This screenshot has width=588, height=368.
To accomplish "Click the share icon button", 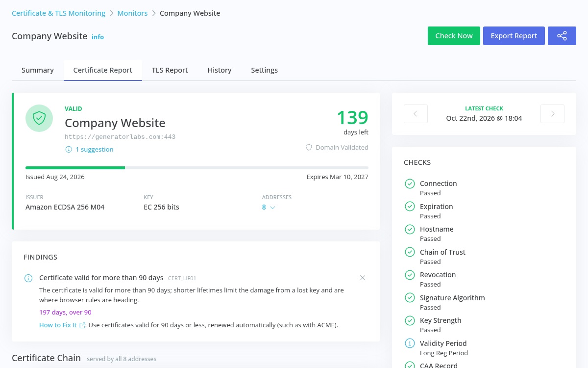I will 562,36.
